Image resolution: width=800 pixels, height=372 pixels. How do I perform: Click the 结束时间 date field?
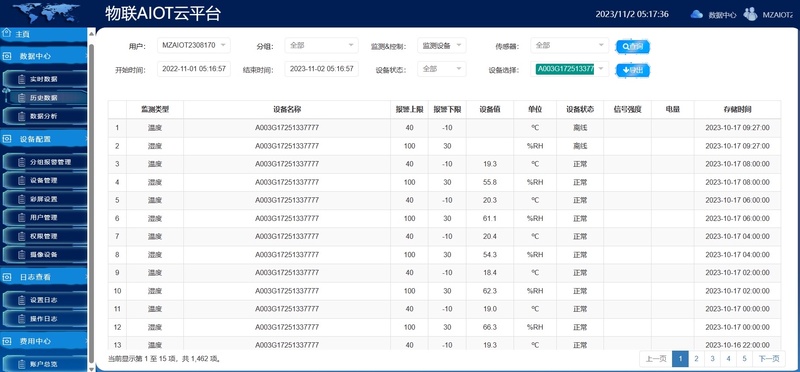[x=321, y=69]
